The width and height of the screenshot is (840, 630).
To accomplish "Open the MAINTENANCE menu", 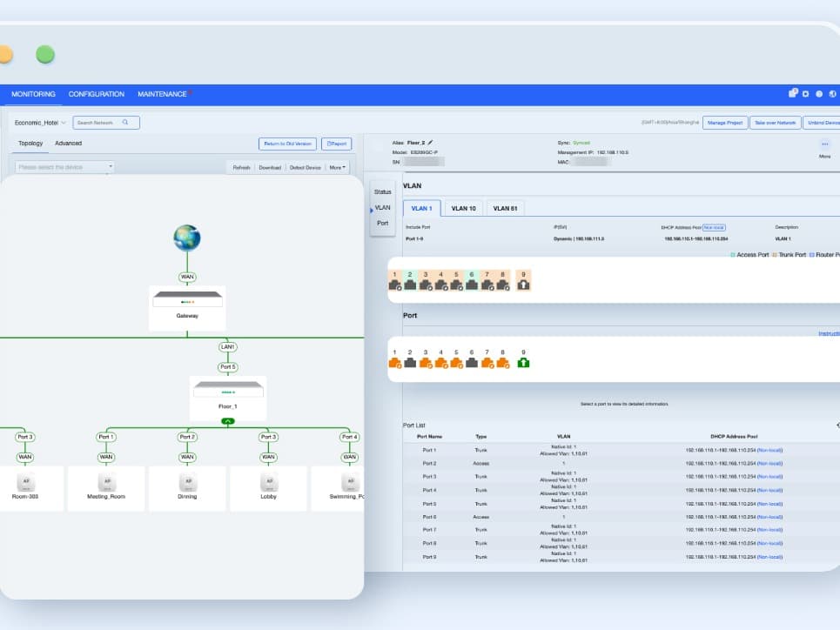I will [162, 94].
